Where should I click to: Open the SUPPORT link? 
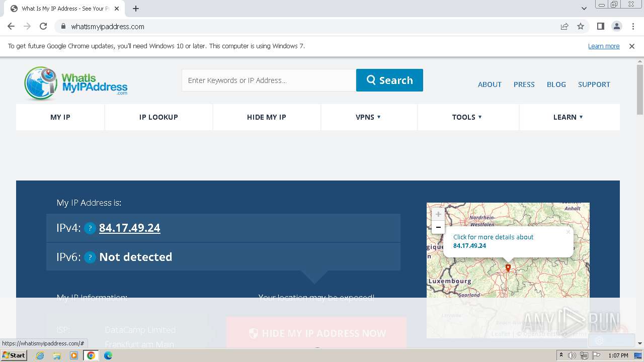[x=594, y=84]
